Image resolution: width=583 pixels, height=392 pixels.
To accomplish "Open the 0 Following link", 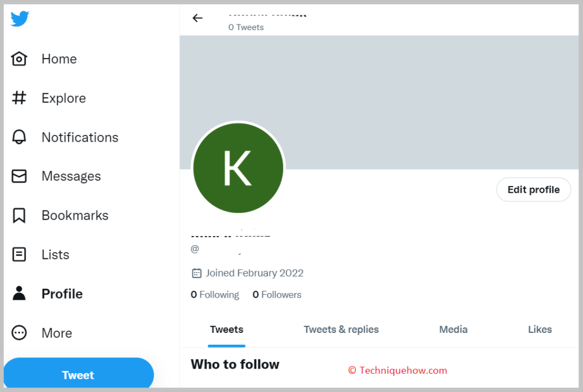I will [215, 295].
